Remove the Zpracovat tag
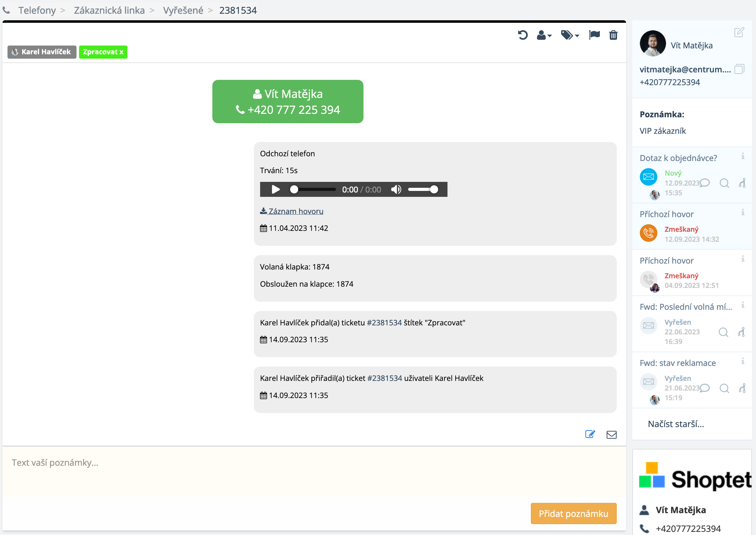The height and width of the screenshot is (535, 756). tap(121, 52)
